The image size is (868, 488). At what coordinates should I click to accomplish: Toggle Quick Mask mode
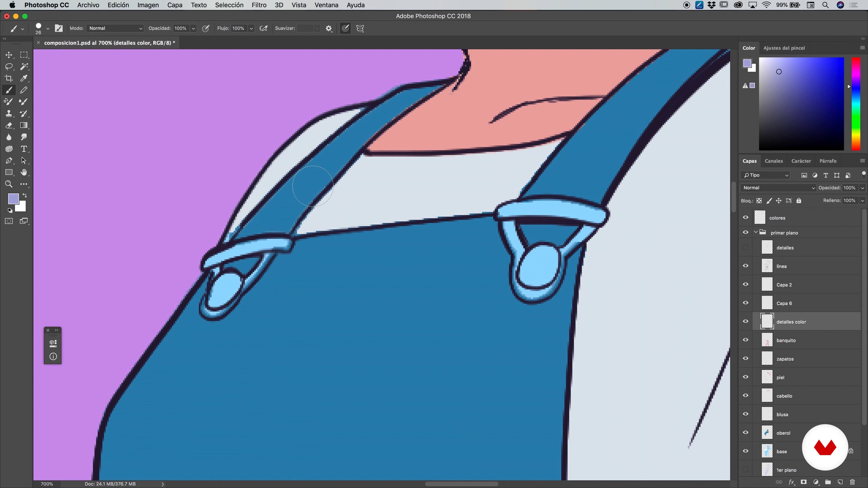[9, 221]
